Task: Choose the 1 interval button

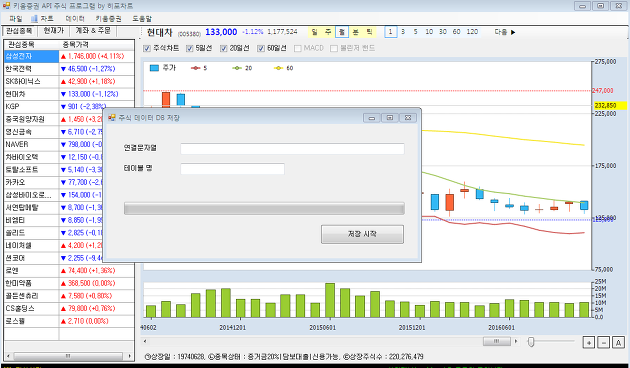Action: pos(391,32)
